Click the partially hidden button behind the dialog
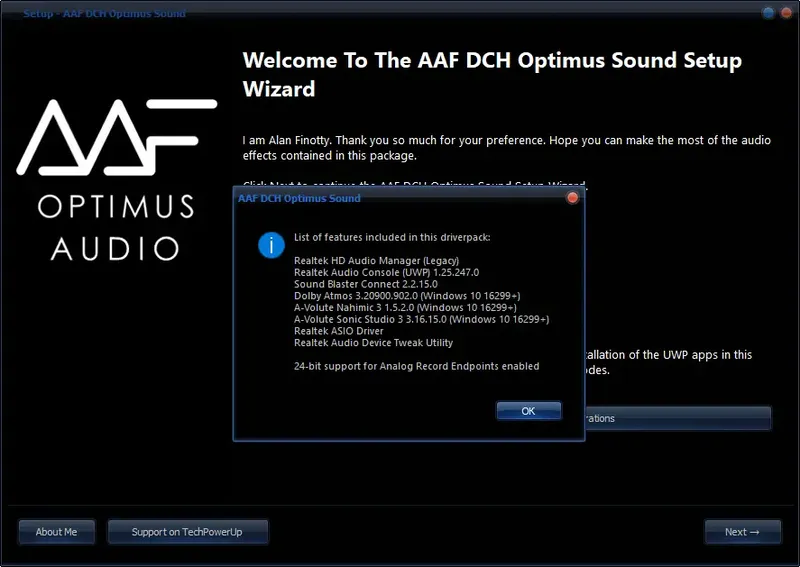The height and width of the screenshot is (567, 800). [678, 418]
